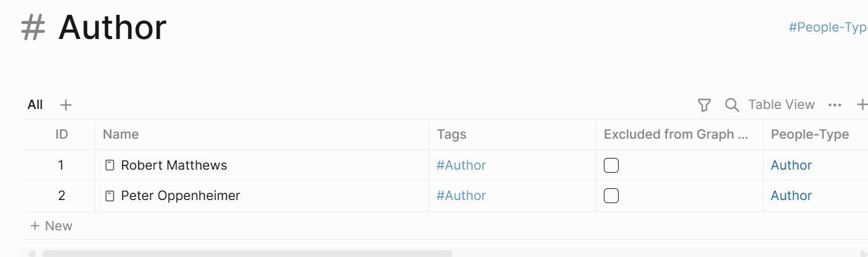Image resolution: width=868 pixels, height=257 pixels.
Task: Open the Table View switcher
Action: point(781,105)
